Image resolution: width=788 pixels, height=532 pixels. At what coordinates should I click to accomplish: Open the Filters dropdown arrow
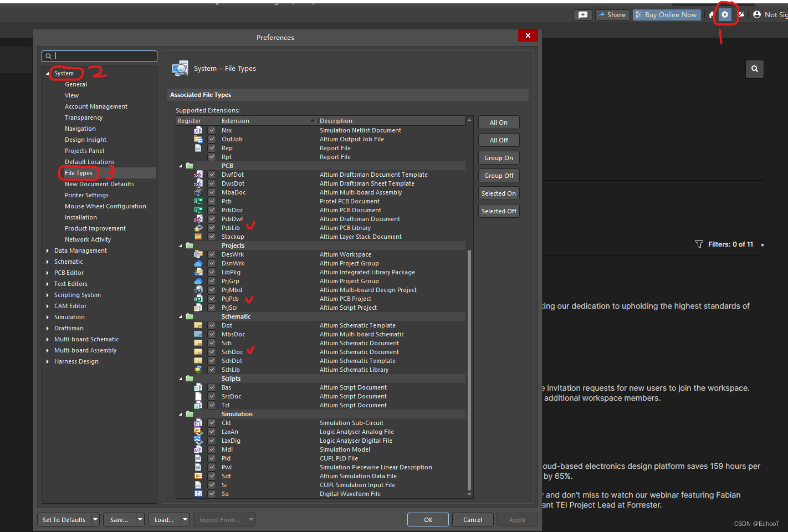[x=763, y=245]
